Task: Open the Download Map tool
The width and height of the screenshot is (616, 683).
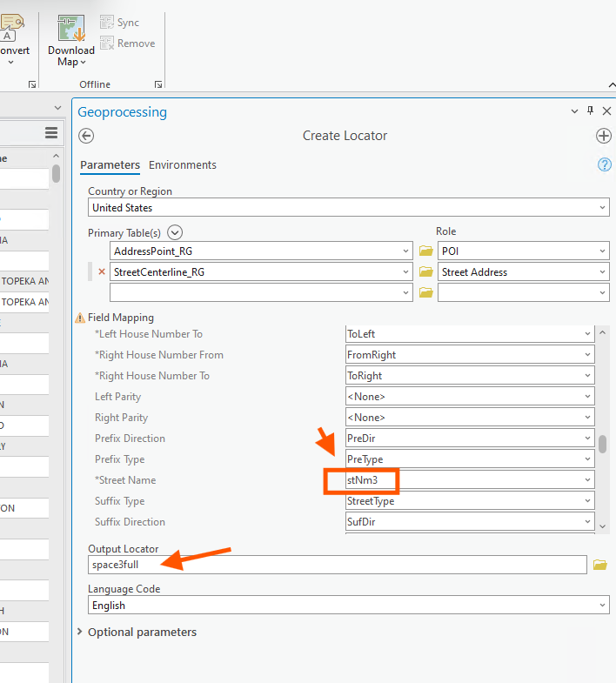Action: [x=71, y=40]
